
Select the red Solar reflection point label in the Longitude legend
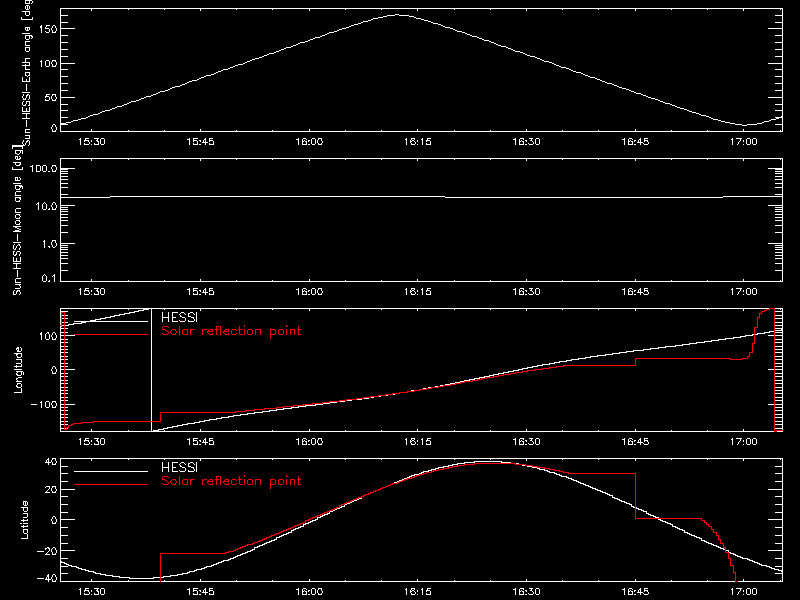point(231,331)
